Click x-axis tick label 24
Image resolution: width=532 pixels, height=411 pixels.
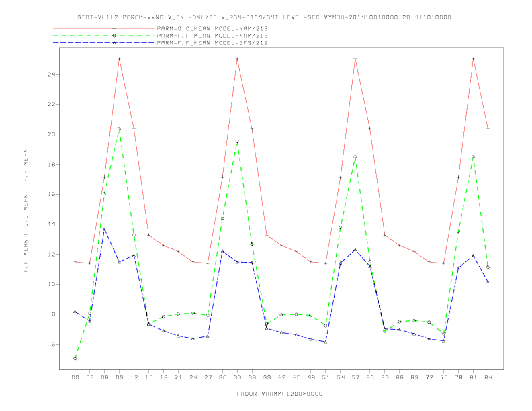pos(193,377)
